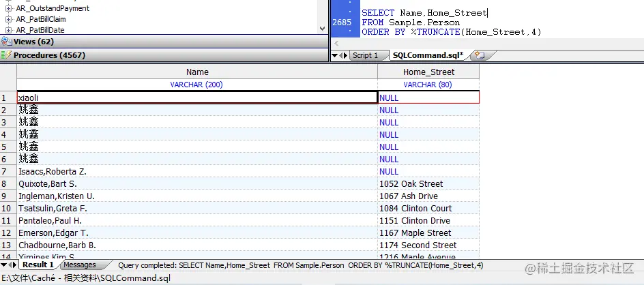The width and height of the screenshot is (644, 285).
Task: Open the editor tab list dropdown arrow
Action: (334, 55)
